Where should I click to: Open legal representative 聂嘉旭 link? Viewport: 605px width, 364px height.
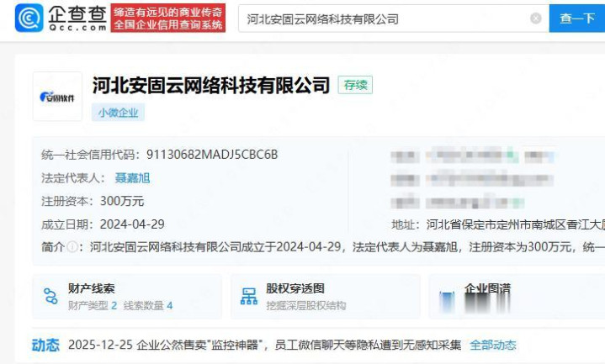click(132, 177)
